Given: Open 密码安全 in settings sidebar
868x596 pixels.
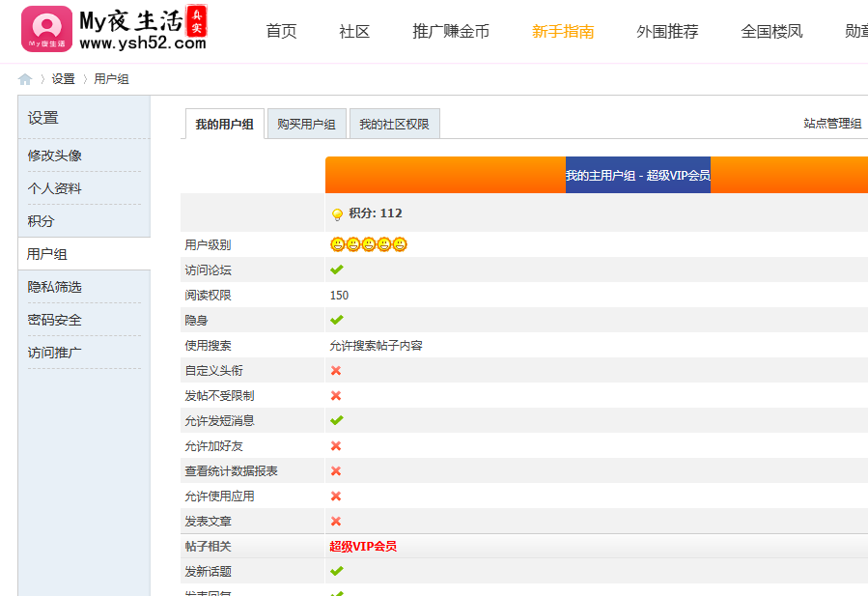Looking at the screenshot, I should click(55, 320).
